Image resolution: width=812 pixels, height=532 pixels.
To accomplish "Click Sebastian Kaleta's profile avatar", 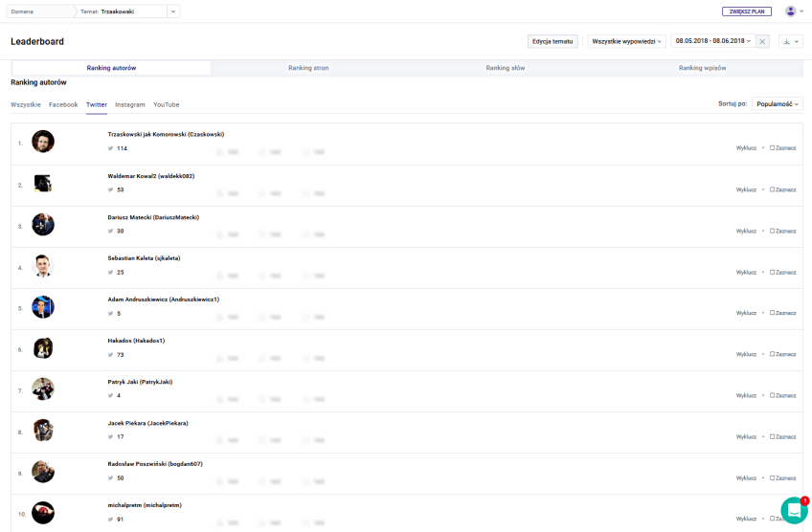I will 42,266.
